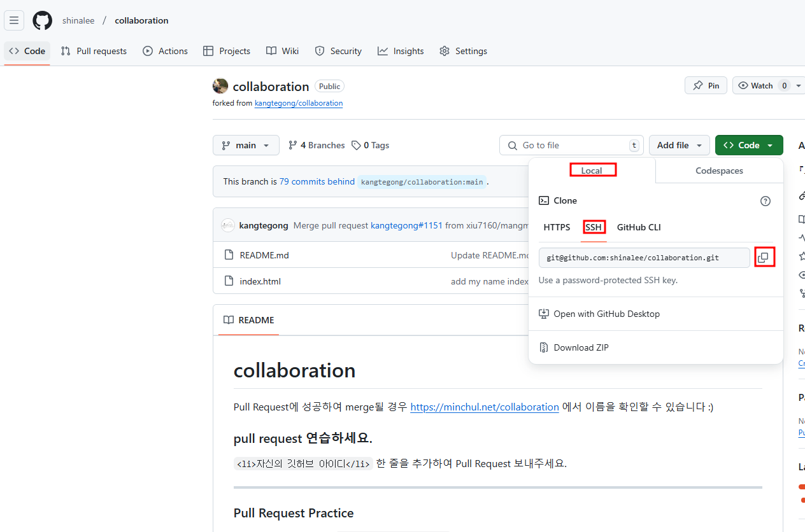Open the kangtegong#1151 pull request link
This screenshot has height=532, width=805.
406,225
